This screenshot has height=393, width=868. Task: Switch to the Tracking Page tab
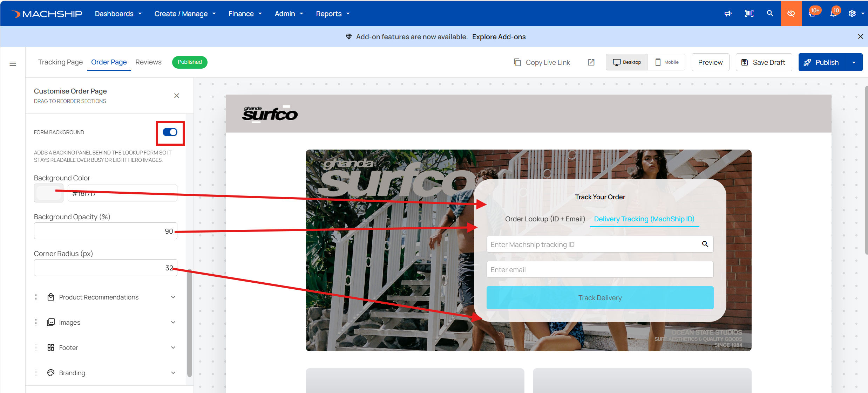(60, 62)
